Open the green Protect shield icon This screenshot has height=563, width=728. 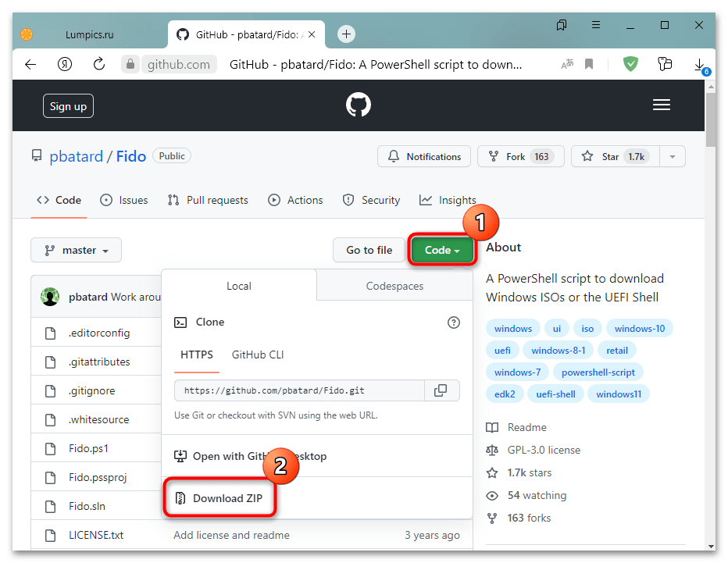click(x=630, y=64)
